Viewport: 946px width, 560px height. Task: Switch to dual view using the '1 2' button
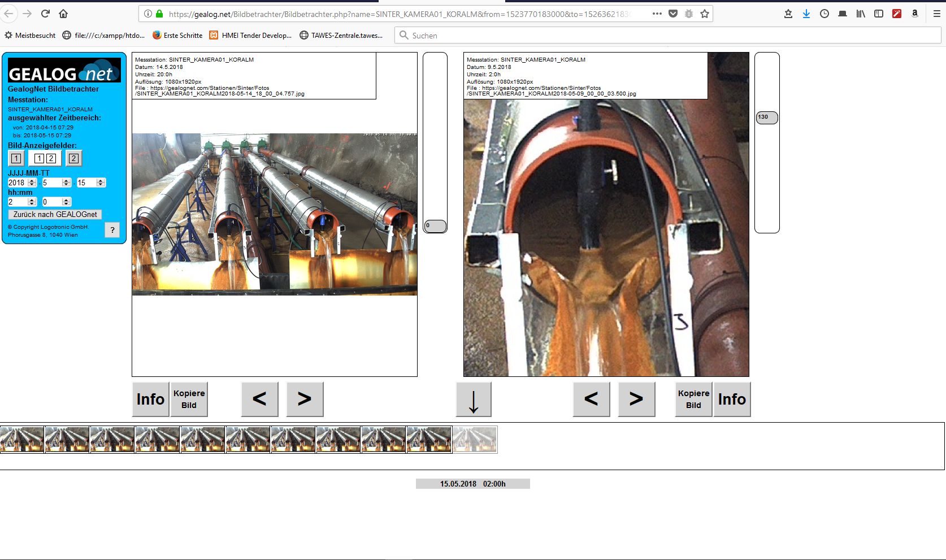[x=45, y=158]
